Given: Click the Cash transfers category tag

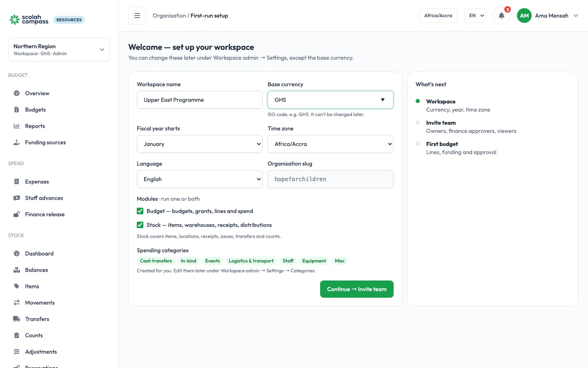Looking at the screenshot, I should [x=156, y=261].
